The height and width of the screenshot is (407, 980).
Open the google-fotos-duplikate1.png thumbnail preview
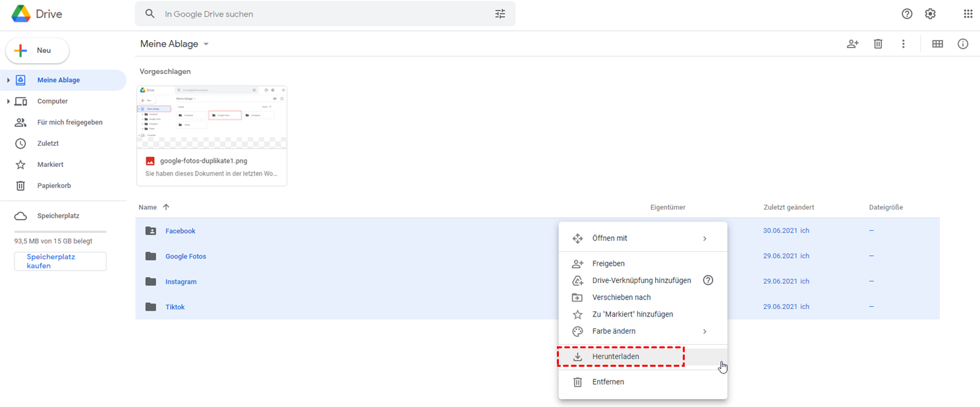(x=212, y=117)
